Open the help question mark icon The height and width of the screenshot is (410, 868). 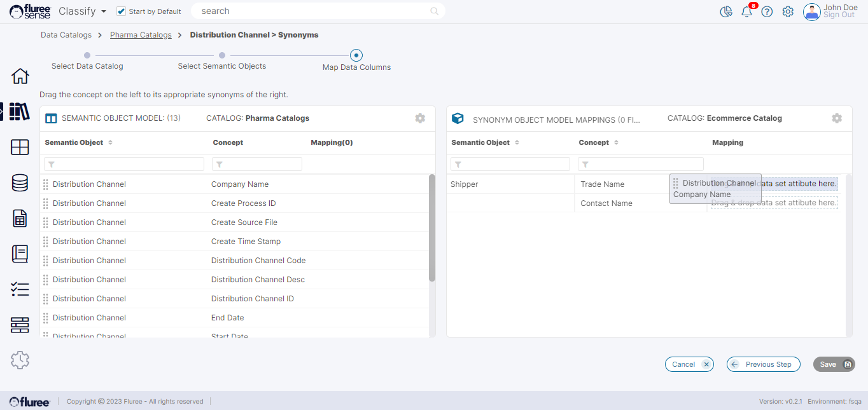767,11
